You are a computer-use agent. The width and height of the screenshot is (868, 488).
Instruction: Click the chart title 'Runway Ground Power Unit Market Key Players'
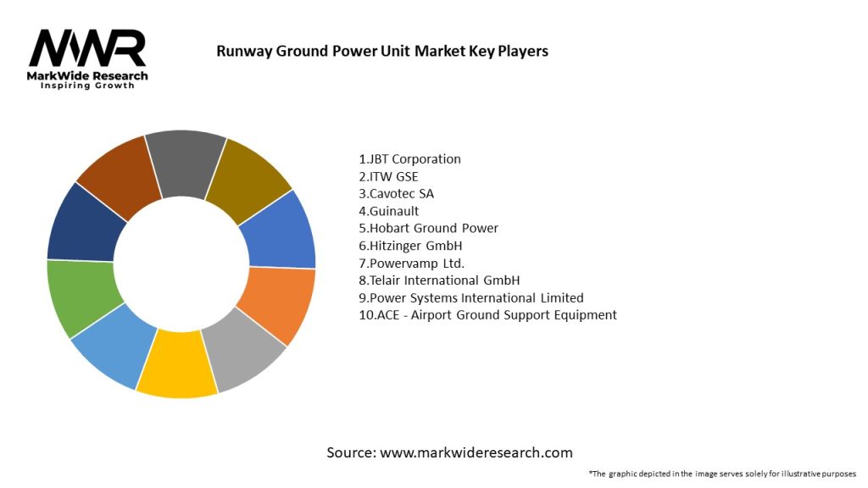tap(382, 51)
